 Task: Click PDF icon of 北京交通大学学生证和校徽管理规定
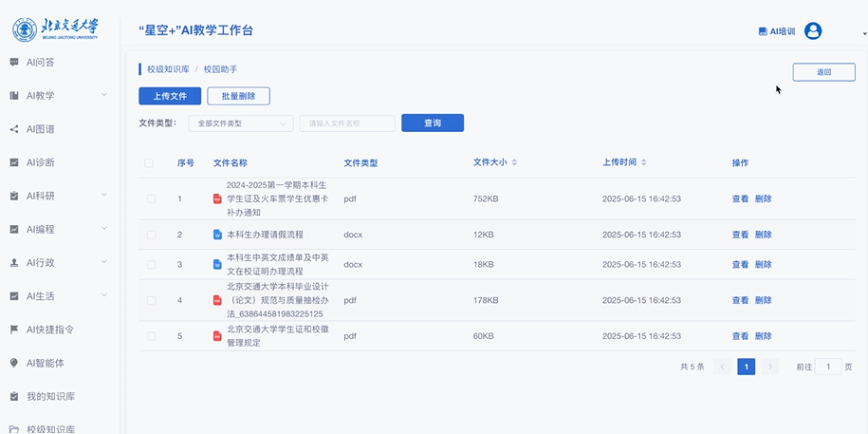[217, 336]
